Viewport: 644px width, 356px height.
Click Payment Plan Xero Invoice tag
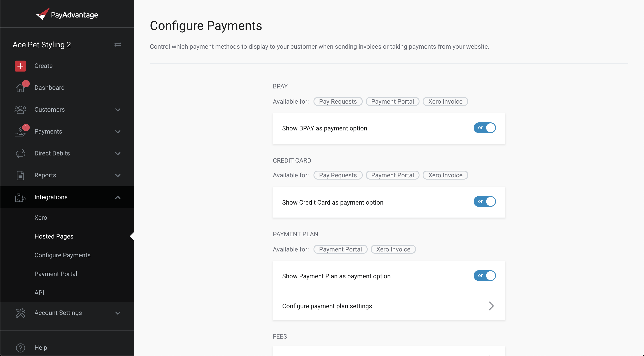coord(393,249)
